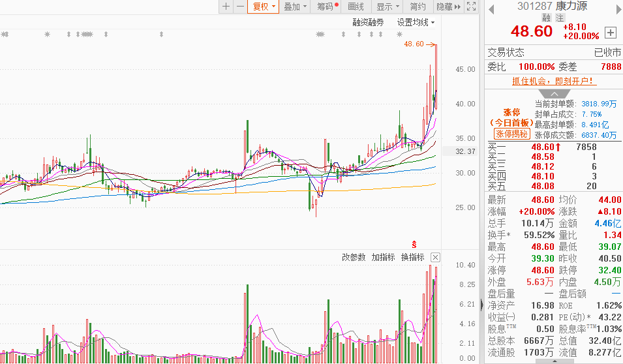The height and width of the screenshot is (364, 623).
Task: Select the 画线 drawing tool
Action: [356, 7]
